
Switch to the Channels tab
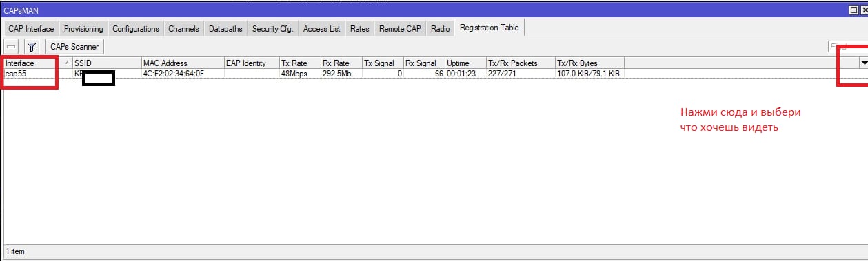coord(183,29)
